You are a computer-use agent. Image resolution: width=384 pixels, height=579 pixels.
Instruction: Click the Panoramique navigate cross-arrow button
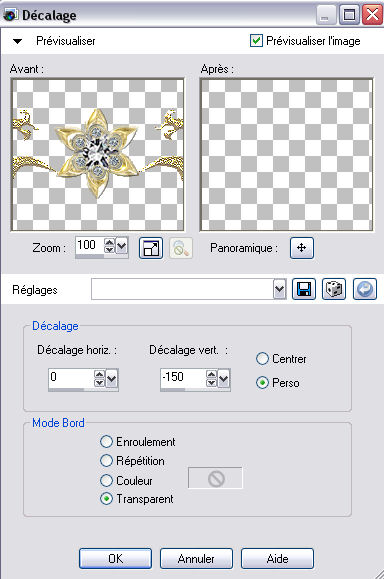[302, 247]
